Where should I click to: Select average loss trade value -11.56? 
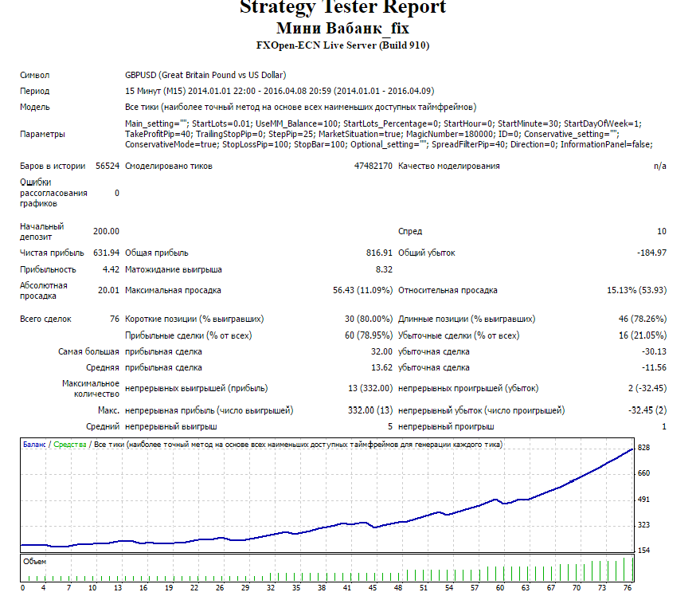(654, 368)
